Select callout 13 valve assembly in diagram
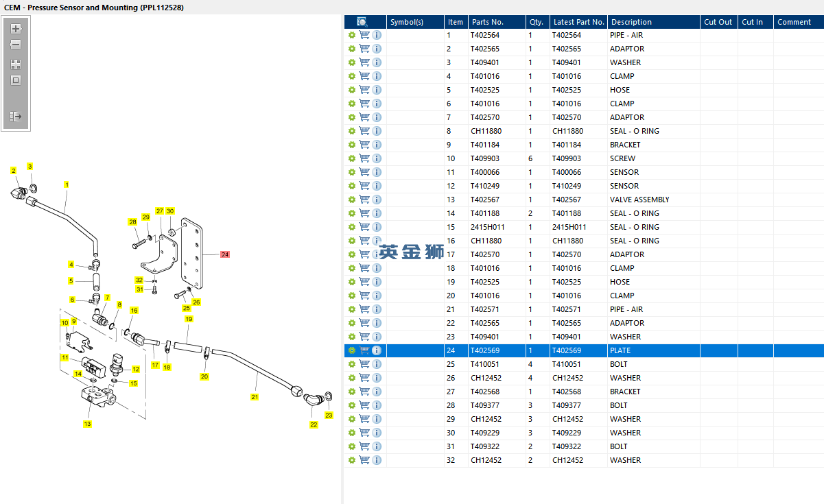Image resolution: width=824 pixels, height=504 pixels. pyautogui.click(x=88, y=424)
